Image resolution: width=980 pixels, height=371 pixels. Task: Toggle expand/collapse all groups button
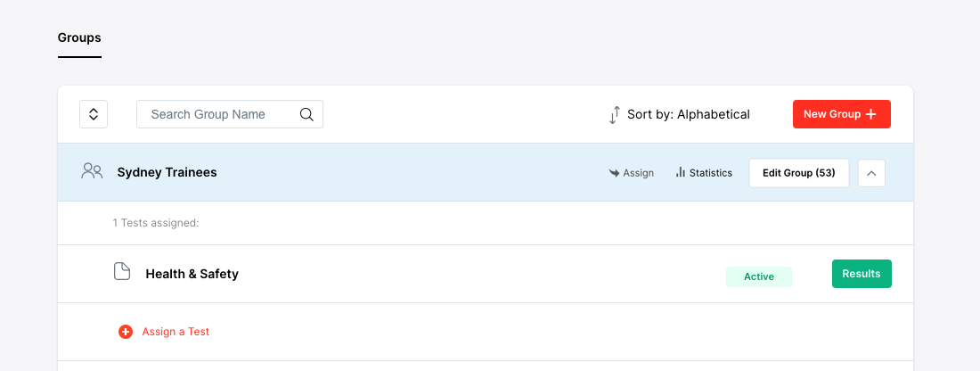tap(94, 114)
